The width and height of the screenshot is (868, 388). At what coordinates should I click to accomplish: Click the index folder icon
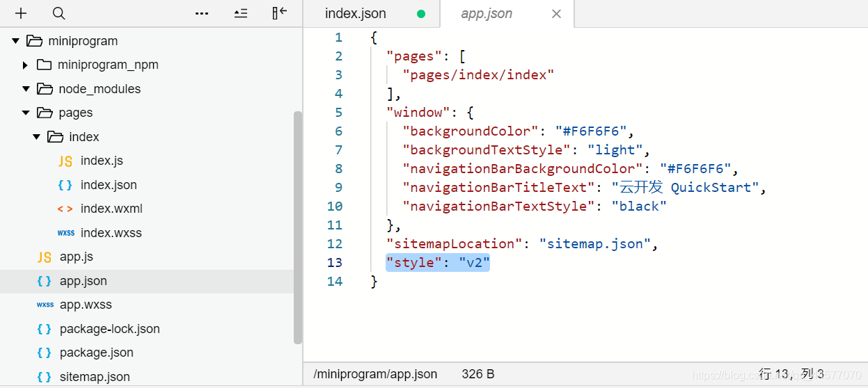click(55, 137)
